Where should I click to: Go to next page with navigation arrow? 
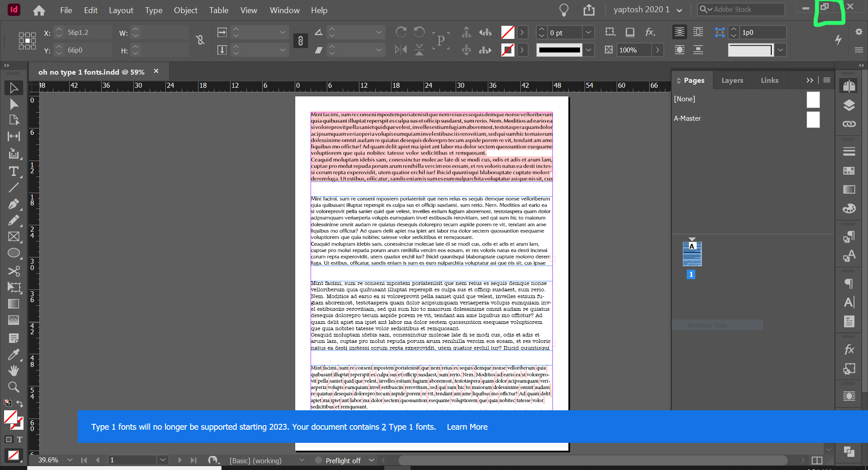click(180, 460)
